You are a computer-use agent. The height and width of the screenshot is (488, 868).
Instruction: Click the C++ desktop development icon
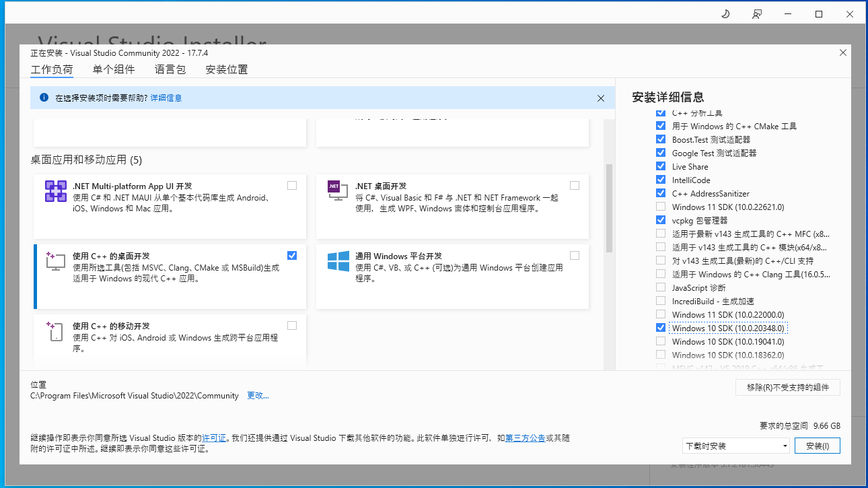pos(55,261)
